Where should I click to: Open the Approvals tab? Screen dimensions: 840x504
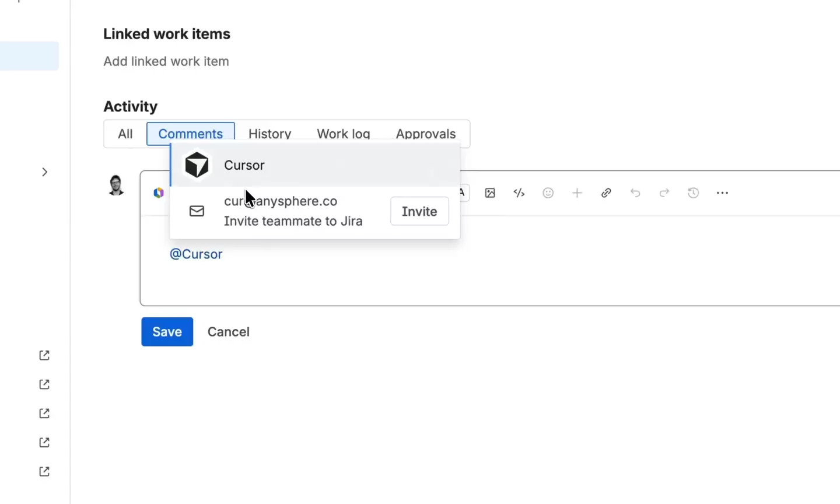(x=426, y=134)
